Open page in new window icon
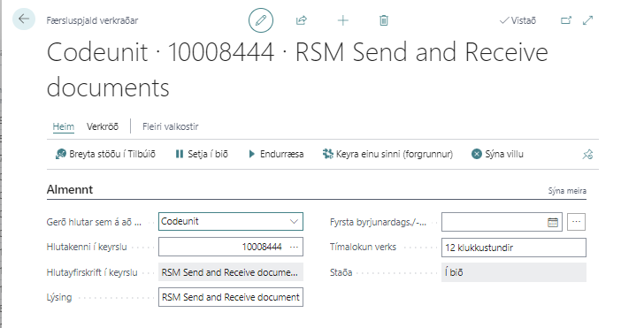 (566, 20)
